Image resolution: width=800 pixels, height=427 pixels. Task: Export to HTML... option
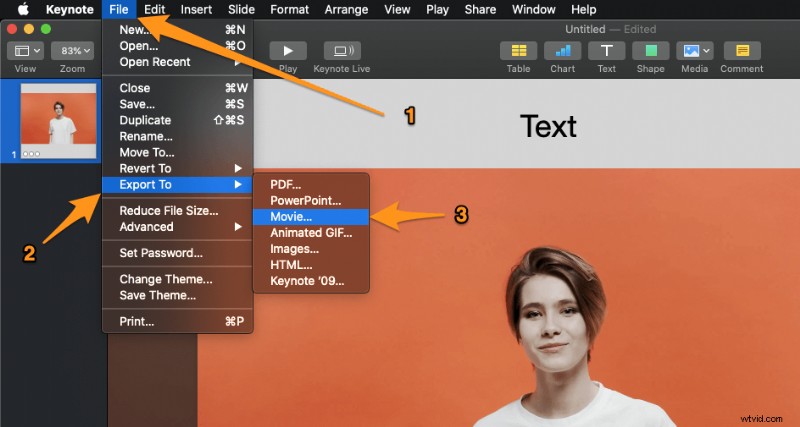(311, 265)
